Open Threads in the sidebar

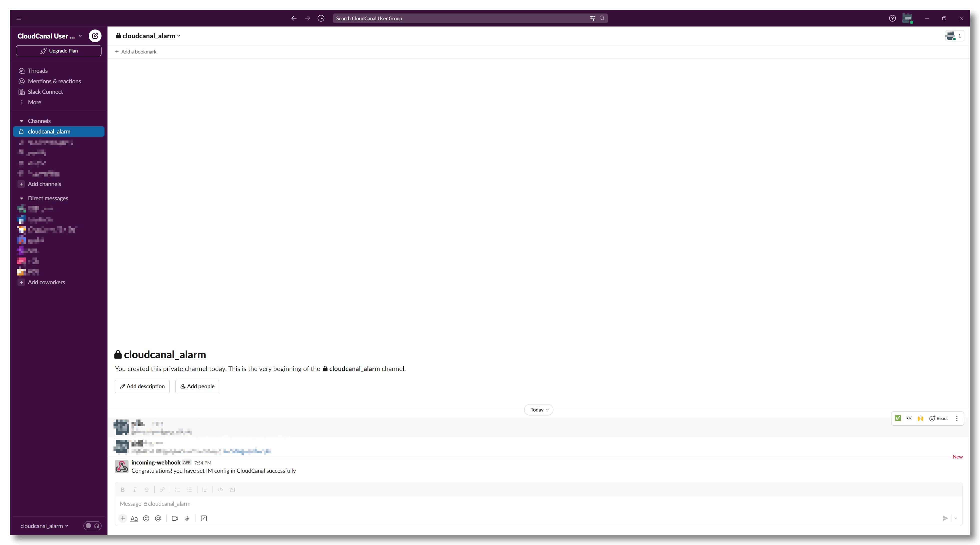(38, 71)
